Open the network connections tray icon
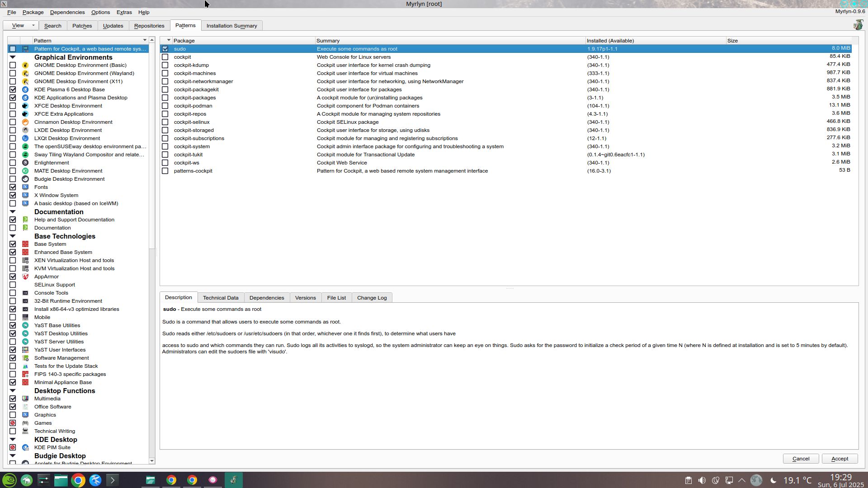Viewport: 868px width, 488px height. (729, 480)
